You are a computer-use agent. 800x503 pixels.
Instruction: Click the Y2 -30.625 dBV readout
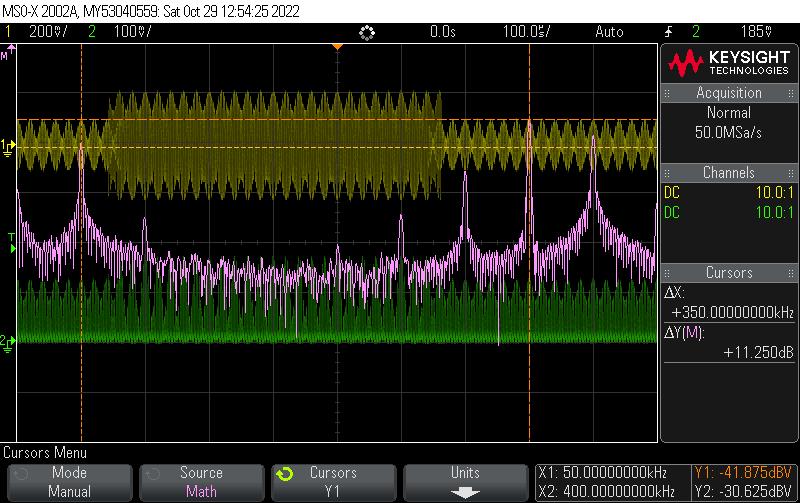(x=743, y=492)
